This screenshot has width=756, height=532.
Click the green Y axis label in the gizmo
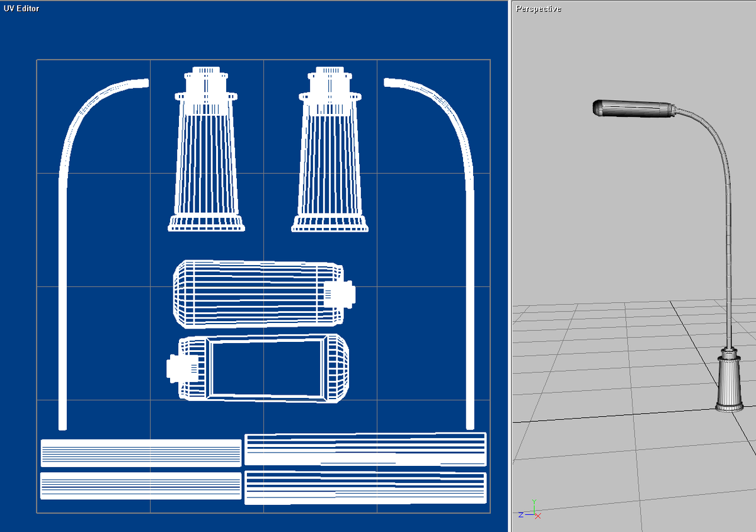tap(534, 501)
